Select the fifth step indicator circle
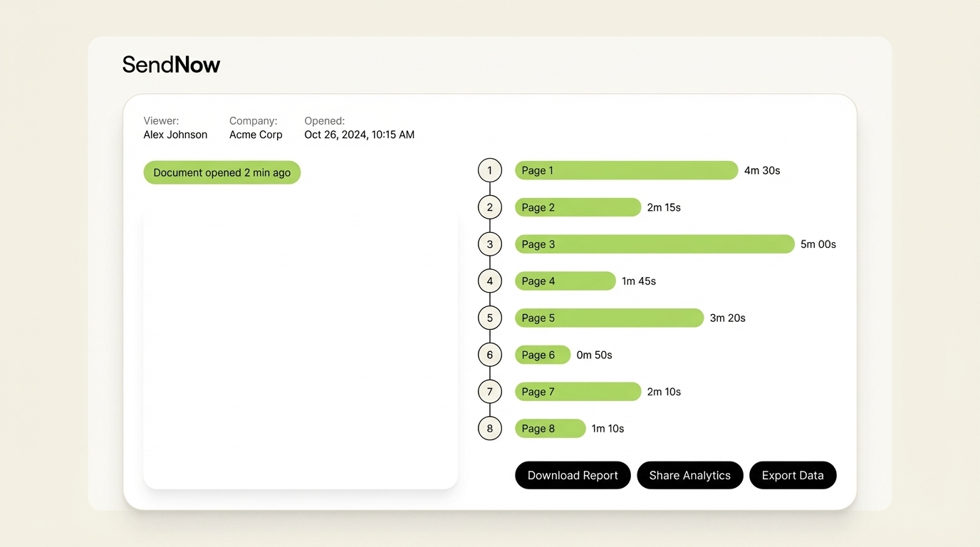 click(489, 318)
